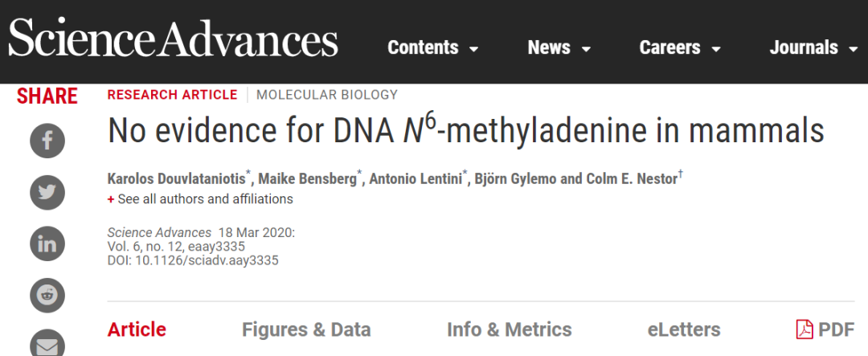868x356 pixels.
Task: Open the Molecular Biology category link
Action: click(x=327, y=95)
